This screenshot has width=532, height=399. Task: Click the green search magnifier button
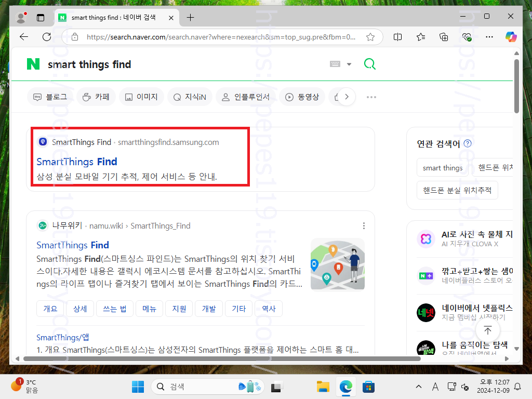pos(370,64)
